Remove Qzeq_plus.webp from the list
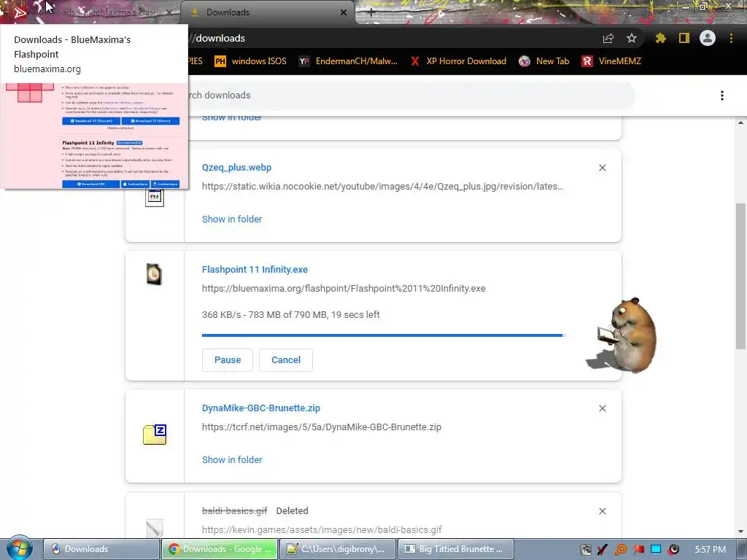Screen dimensions: 747x560 coord(602,168)
